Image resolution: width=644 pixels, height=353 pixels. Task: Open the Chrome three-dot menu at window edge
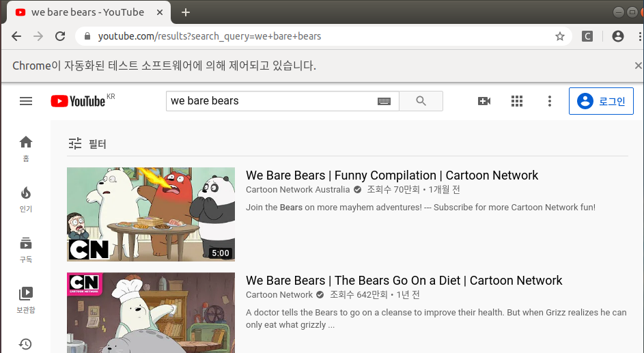[641, 36]
